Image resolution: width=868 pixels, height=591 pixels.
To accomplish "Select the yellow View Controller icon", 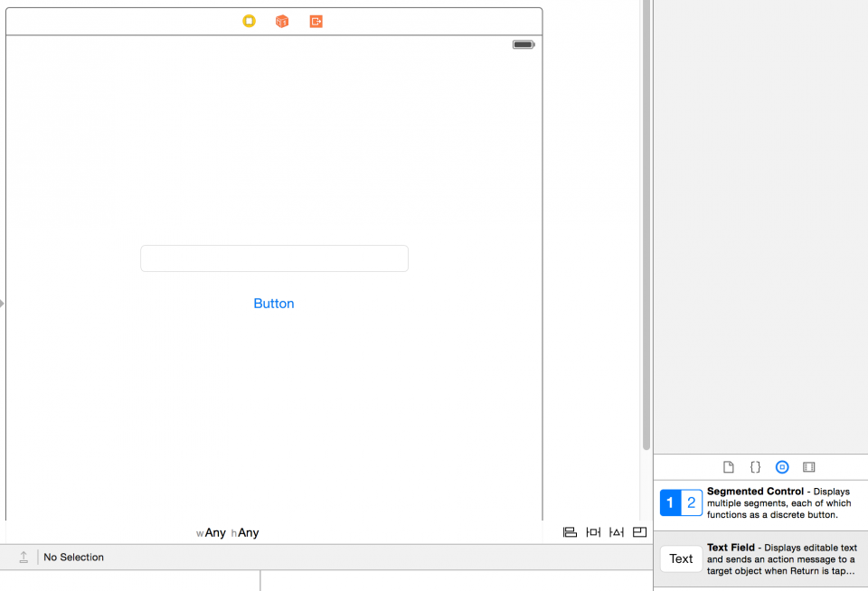I will 249,21.
